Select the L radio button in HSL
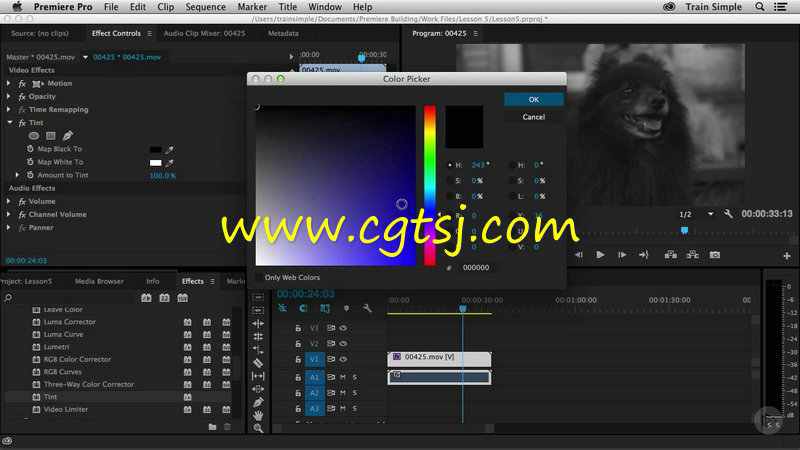 (512, 196)
